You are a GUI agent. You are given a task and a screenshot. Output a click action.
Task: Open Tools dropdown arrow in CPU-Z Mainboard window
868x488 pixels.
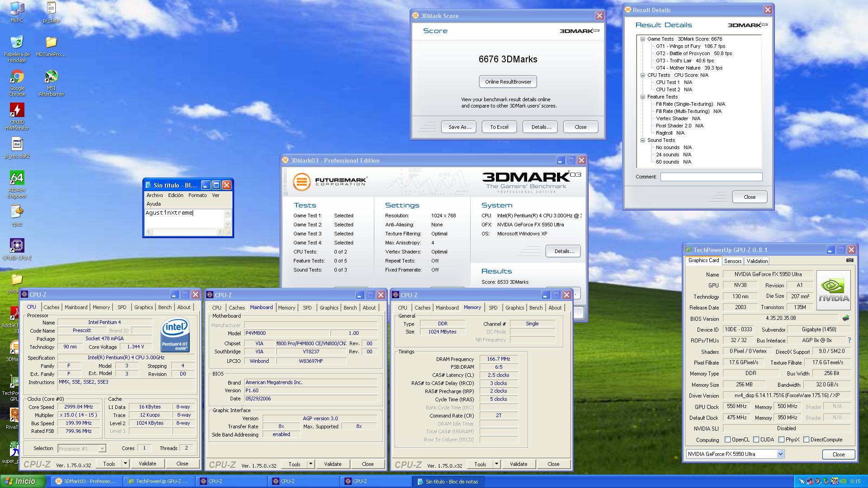pyautogui.click(x=311, y=464)
